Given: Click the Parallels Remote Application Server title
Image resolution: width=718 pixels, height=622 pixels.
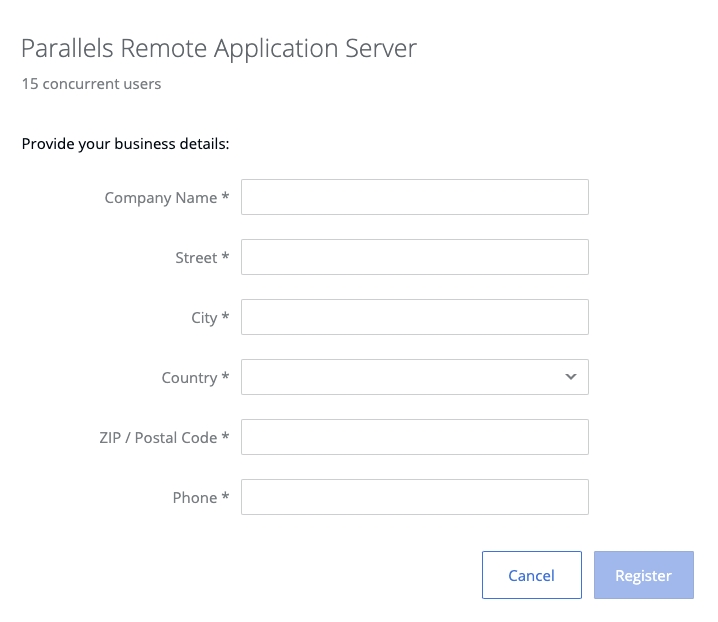Looking at the screenshot, I should 219,48.
